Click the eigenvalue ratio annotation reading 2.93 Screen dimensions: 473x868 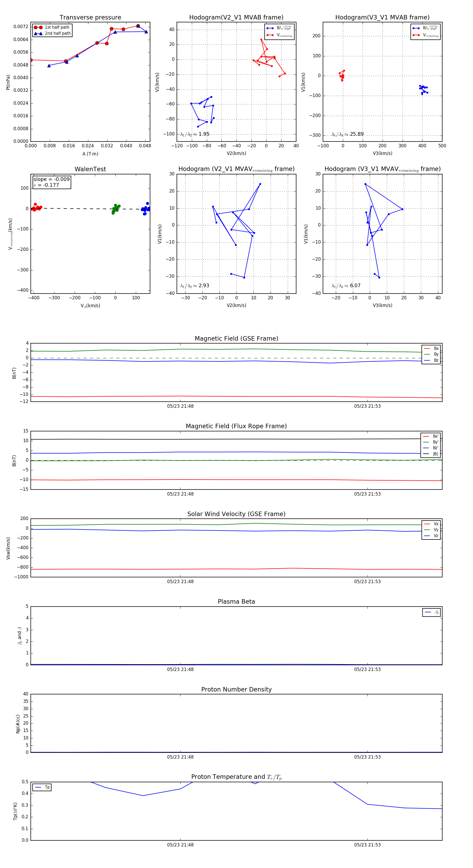195,286
